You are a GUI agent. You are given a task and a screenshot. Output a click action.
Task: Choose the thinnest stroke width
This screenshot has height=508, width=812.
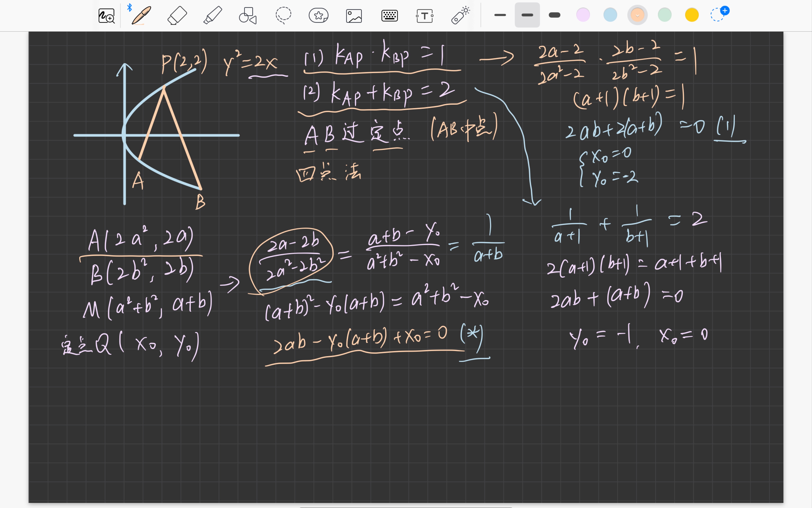(500, 15)
